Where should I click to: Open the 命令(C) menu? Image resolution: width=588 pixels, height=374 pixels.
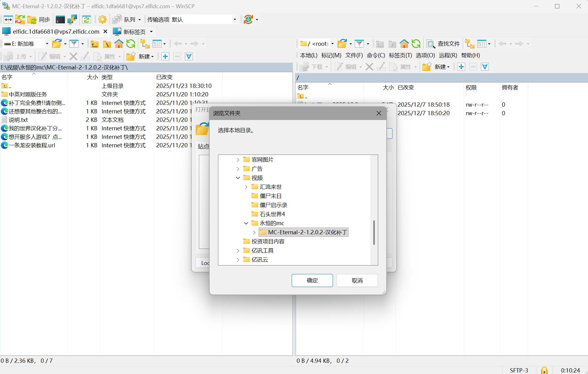376,55
